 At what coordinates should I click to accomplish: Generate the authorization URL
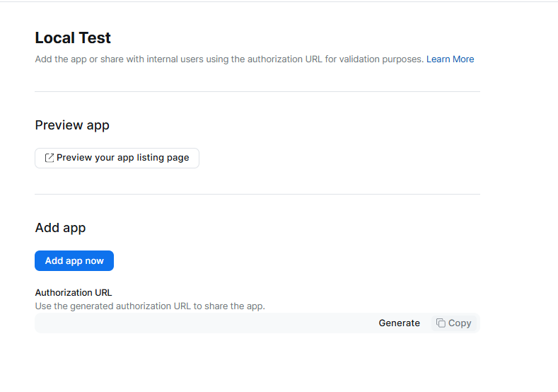click(399, 323)
